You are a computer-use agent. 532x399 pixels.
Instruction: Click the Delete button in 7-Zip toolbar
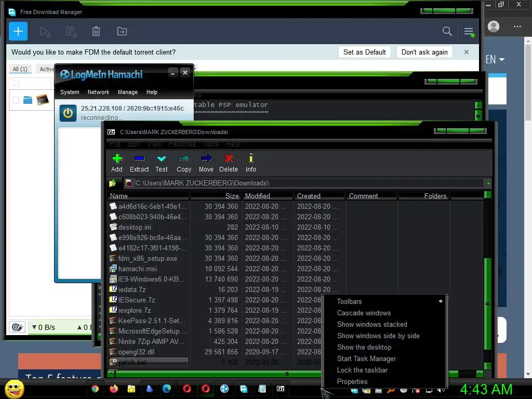(x=229, y=163)
